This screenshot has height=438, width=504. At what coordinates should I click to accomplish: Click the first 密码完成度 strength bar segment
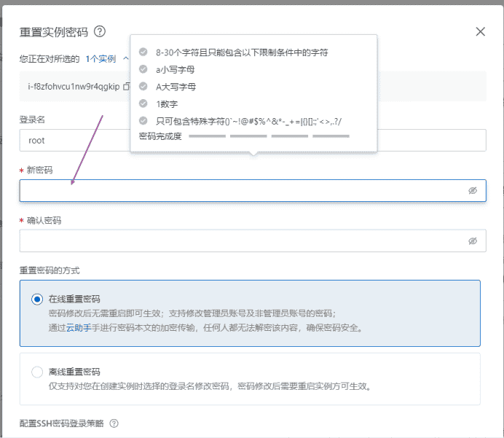(207, 136)
